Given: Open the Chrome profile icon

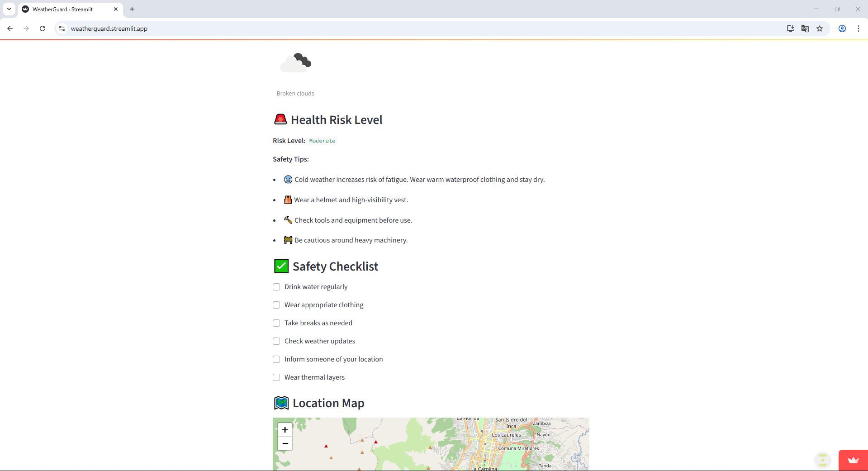Looking at the screenshot, I should [x=842, y=29].
